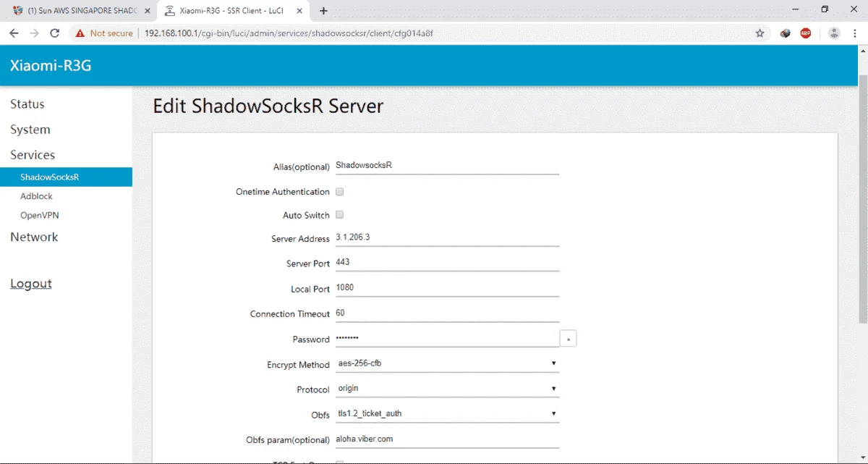
Task: Click the Not secure warning icon
Action: 80,33
